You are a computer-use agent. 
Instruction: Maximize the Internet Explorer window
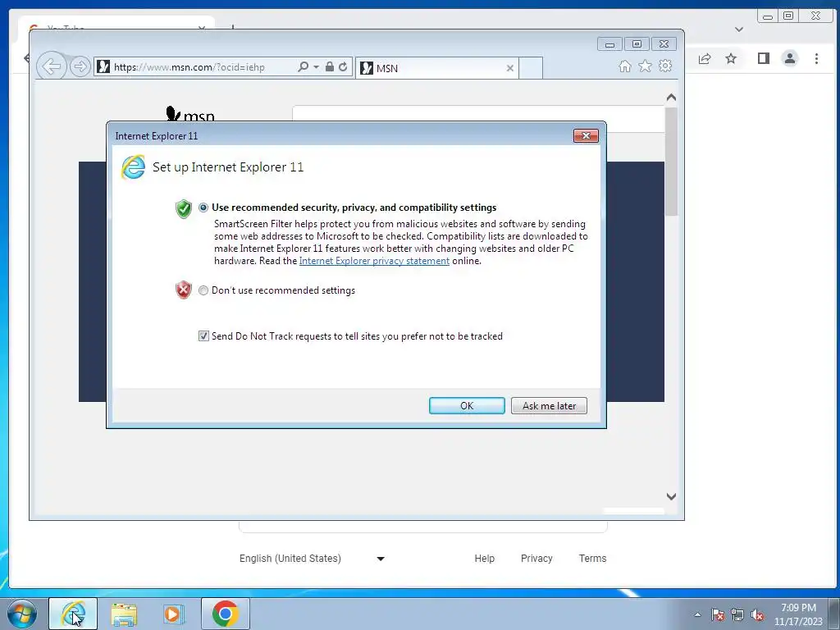(x=637, y=44)
